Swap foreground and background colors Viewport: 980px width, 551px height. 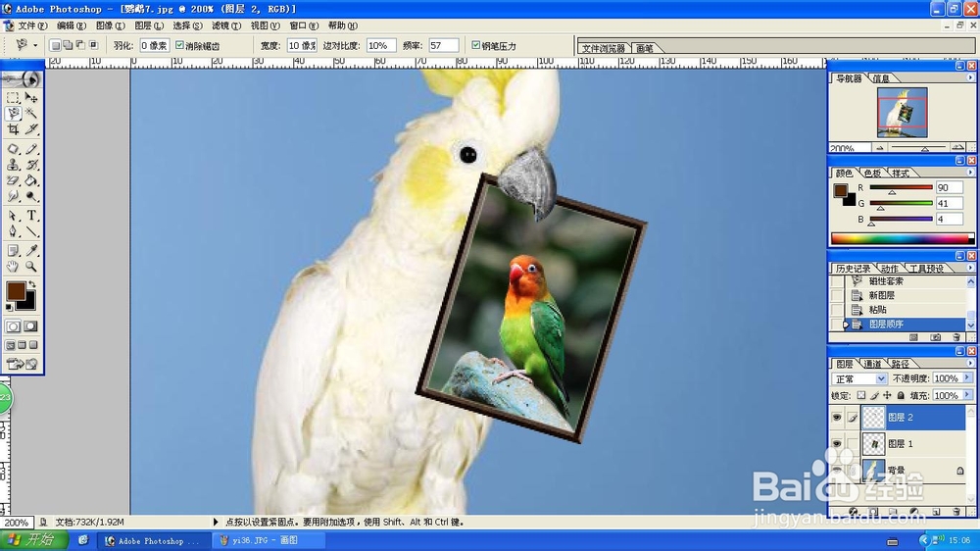tap(32, 284)
